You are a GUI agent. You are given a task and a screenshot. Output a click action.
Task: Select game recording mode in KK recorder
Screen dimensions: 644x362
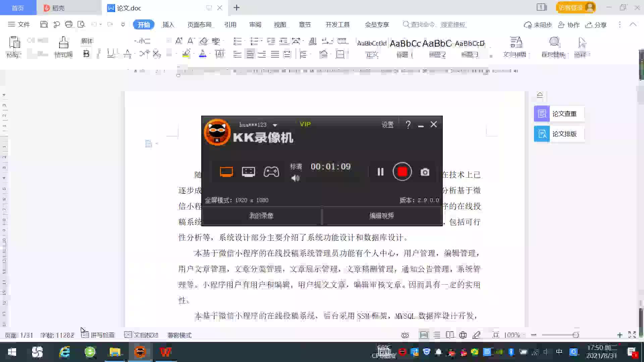pos(271,172)
